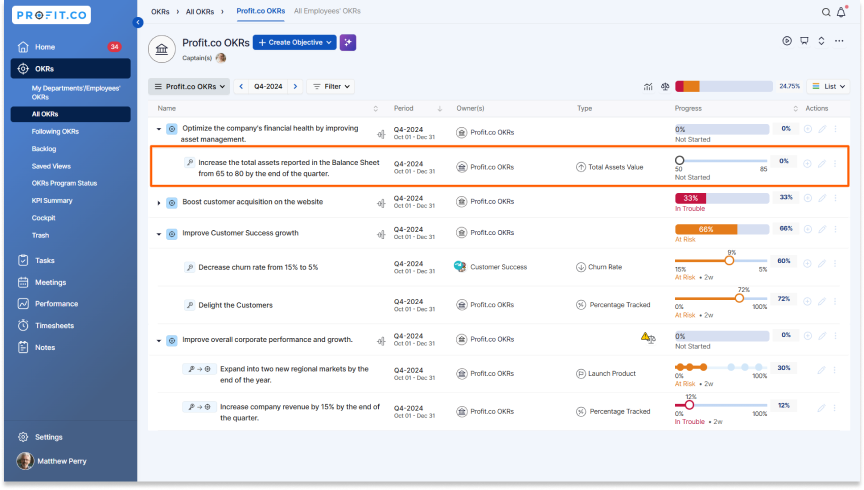Switch to Profit.co OKRs tab
This screenshot has height=490, width=864.
(261, 11)
